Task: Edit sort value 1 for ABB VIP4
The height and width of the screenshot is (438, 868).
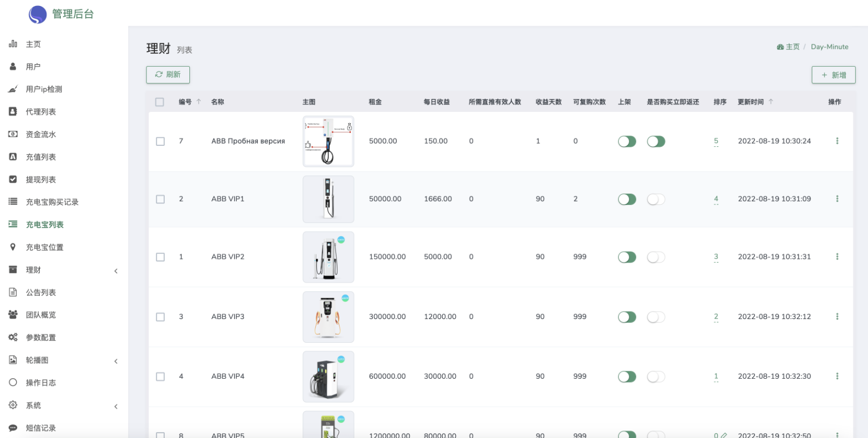Action: 716,376
